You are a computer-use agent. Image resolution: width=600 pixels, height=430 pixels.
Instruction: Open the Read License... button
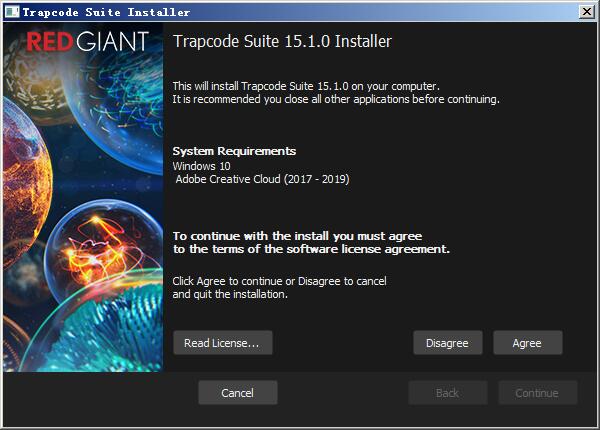coord(223,343)
